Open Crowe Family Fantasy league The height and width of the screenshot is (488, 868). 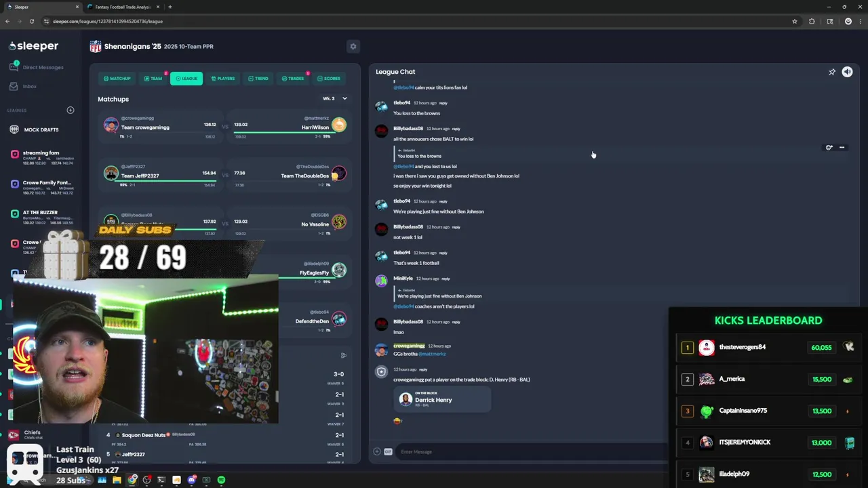pyautogui.click(x=42, y=186)
